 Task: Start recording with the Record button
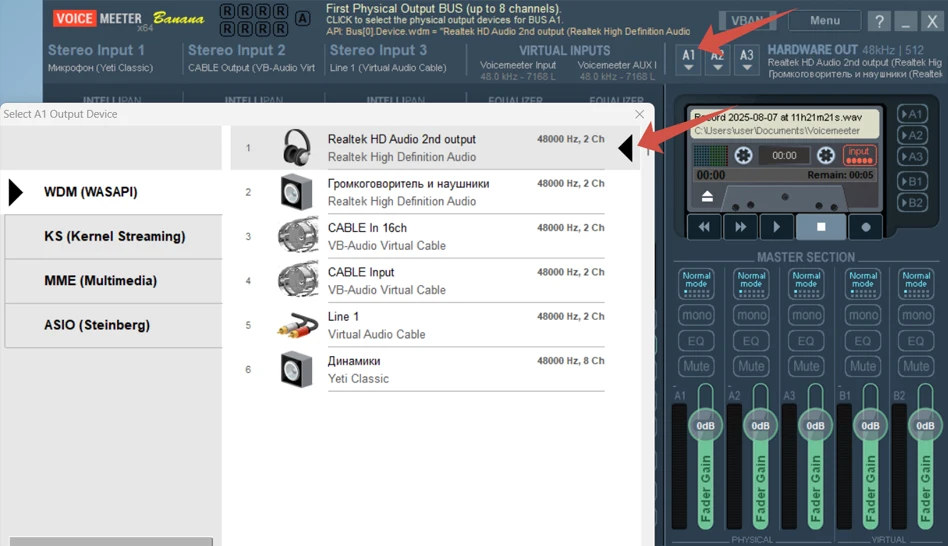(865, 227)
